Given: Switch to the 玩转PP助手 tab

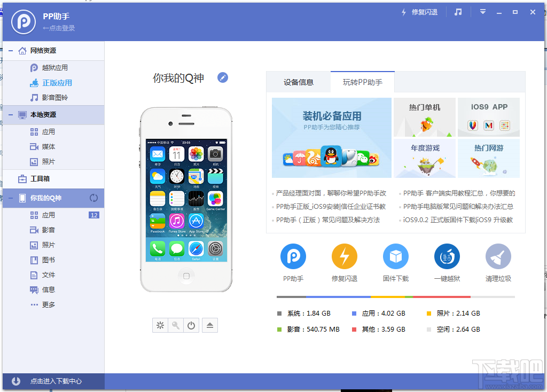Looking at the screenshot, I should click(363, 82).
